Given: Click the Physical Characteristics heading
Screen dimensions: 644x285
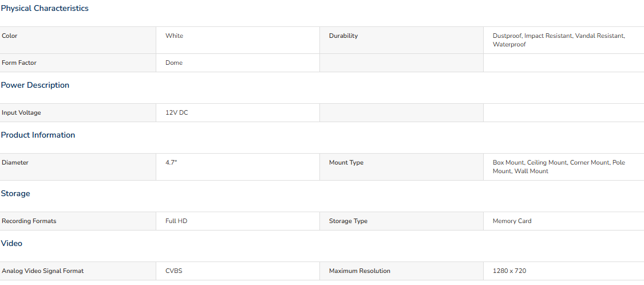Looking at the screenshot, I should (44, 8).
